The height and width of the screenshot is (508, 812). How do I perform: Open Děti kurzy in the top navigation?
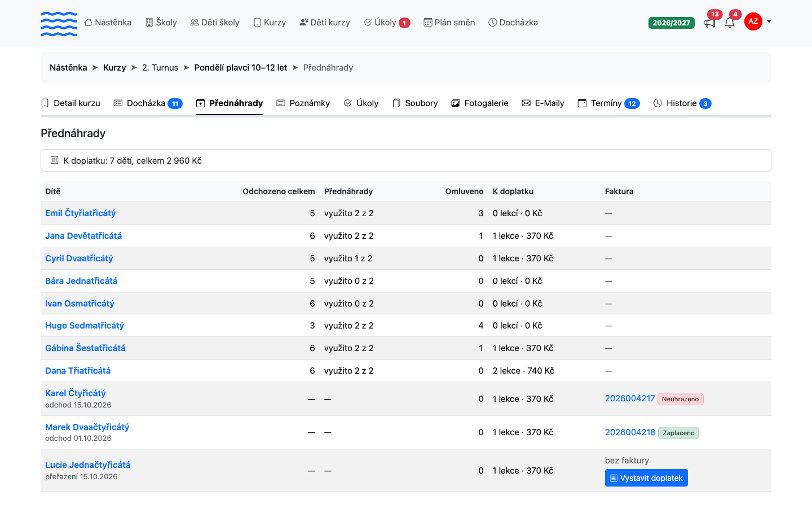tap(325, 23)
